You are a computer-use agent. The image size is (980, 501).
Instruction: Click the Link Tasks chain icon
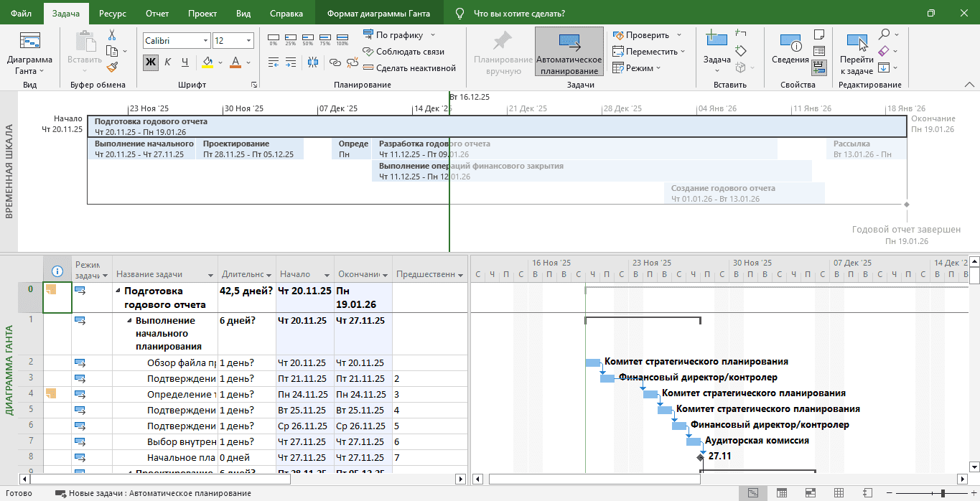click(x=335, y=62)
